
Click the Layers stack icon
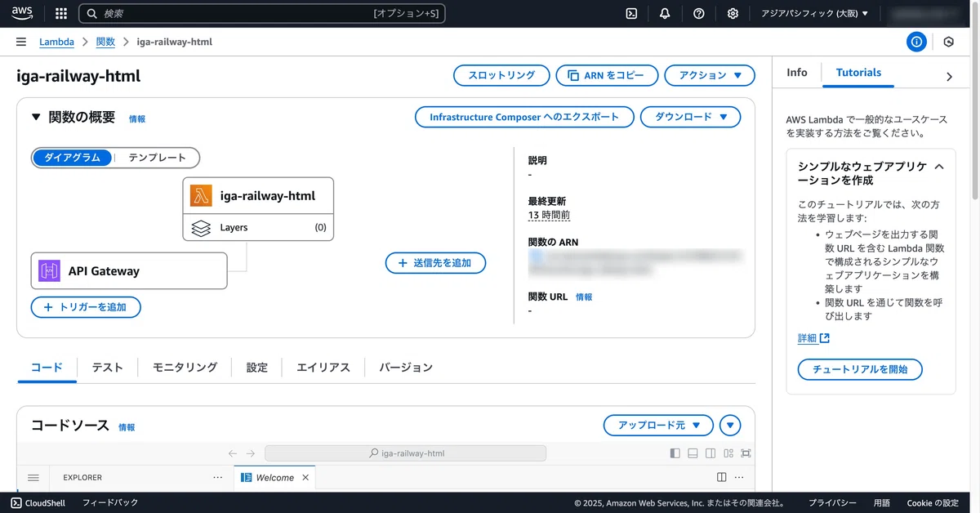[201, 228]
